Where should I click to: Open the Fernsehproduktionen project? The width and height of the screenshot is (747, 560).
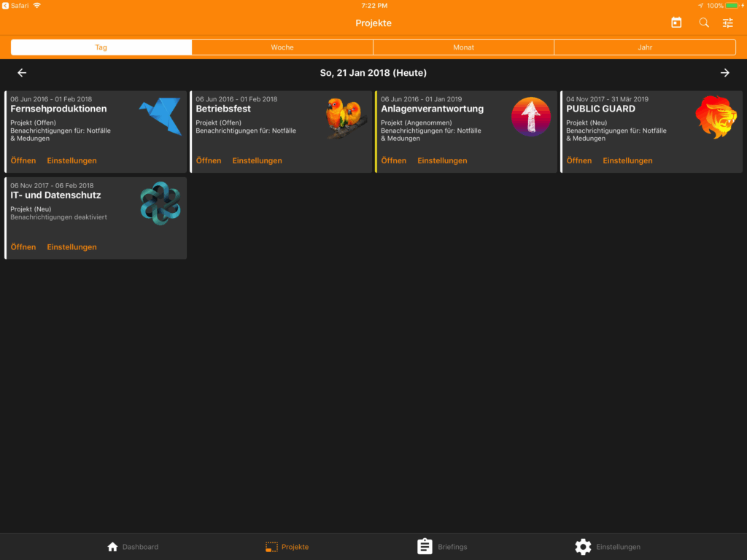tap(23, 160)
